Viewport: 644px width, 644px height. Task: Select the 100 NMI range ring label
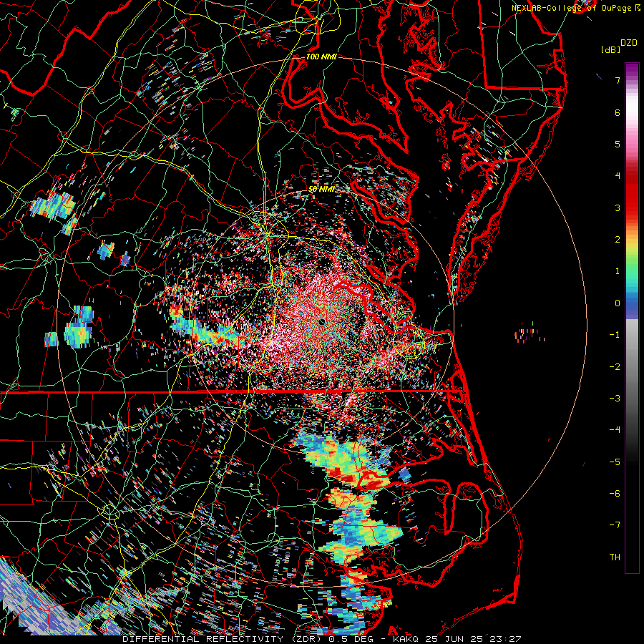click(x=321, y=57)
